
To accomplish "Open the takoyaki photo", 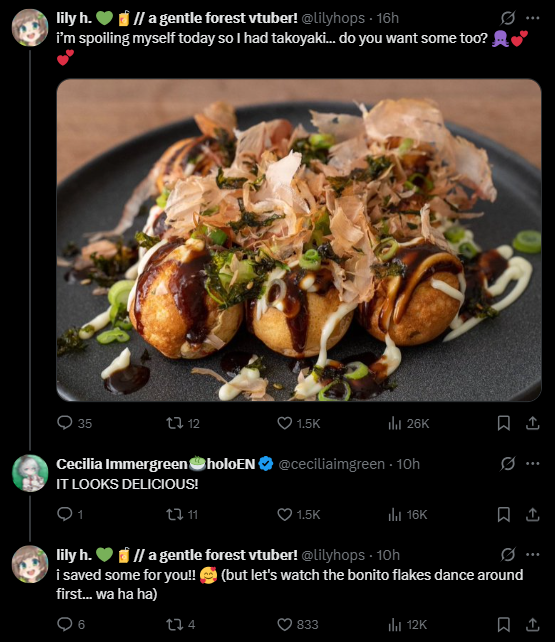I will (299, 240).
